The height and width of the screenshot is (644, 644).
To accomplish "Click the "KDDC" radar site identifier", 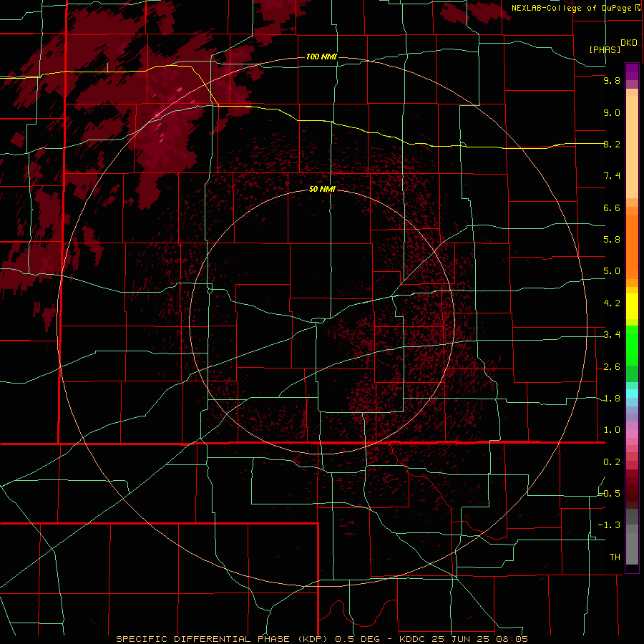I will pyautogui.click(x=414, y=639).
